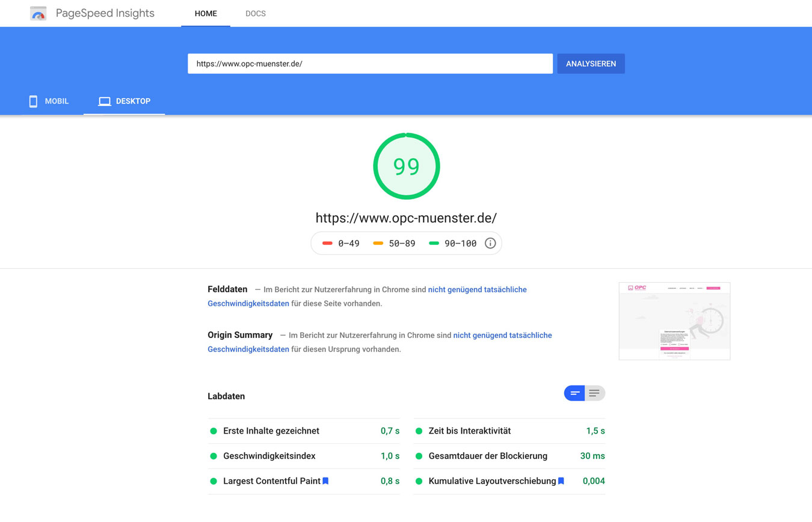The width and height of the screenshot is (812, 522).
Task: Click the score 99 gauge circle
Action: point(407,166)
